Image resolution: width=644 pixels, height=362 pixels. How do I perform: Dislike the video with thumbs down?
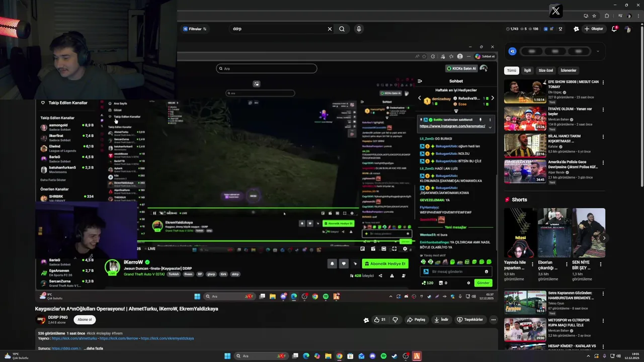395,320
